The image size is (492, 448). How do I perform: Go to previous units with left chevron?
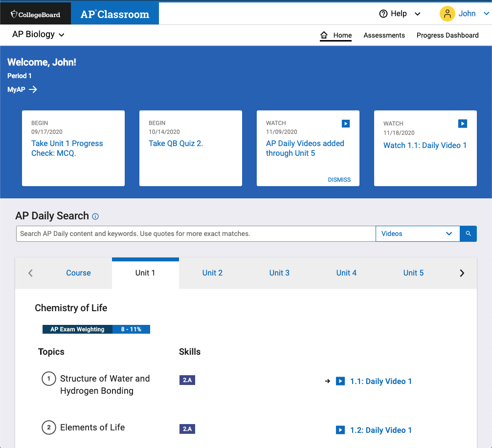30,273
